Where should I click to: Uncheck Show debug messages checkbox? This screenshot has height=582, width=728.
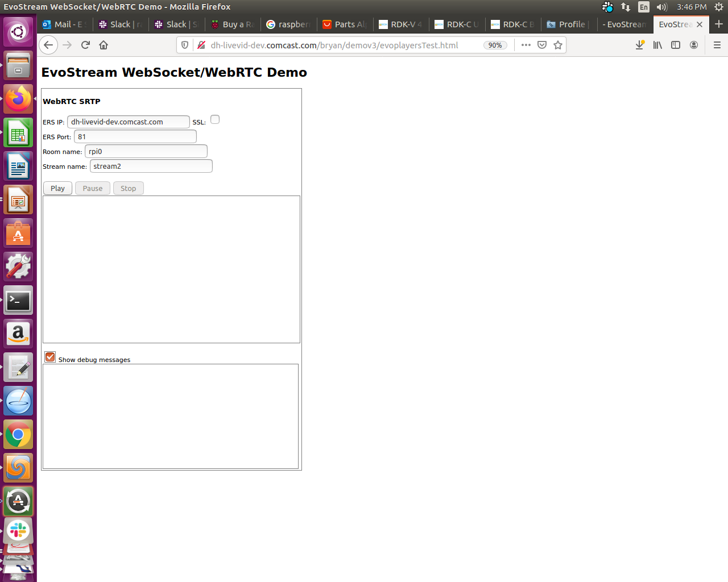[x=50, y=357]
